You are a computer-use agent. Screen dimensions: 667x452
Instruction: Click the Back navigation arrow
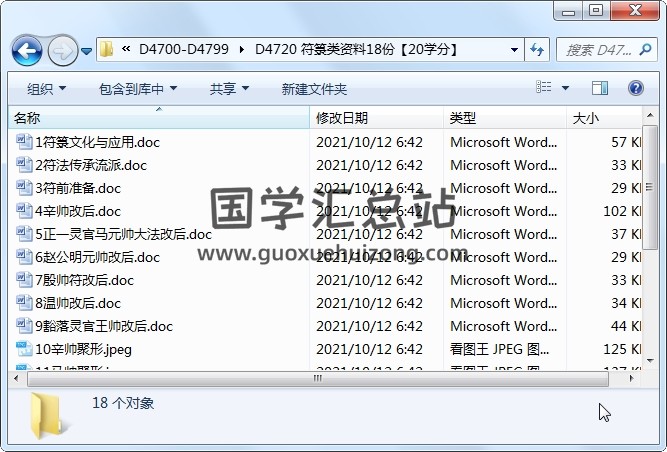click(27, 51)
